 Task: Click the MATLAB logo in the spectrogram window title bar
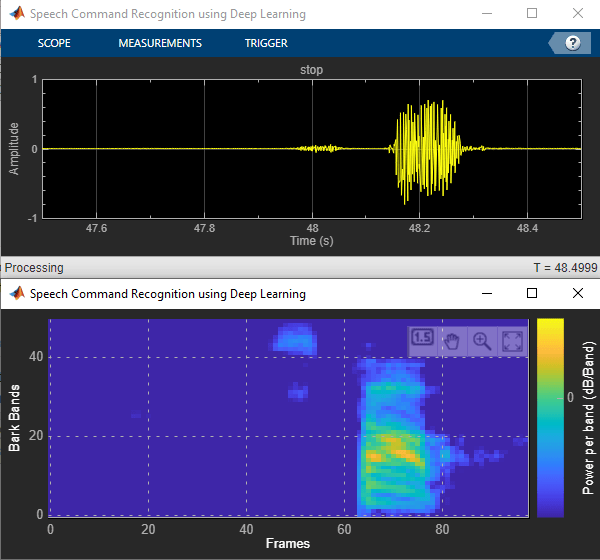[15, 294]
